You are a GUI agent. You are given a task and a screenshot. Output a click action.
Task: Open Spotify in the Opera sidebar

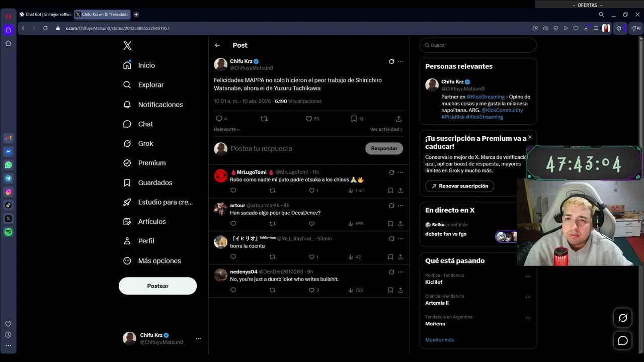9,232
